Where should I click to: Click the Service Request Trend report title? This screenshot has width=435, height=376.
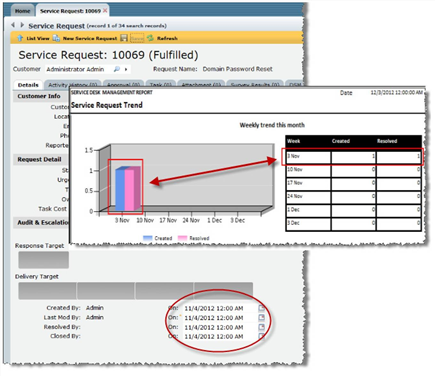click(107, 105)
